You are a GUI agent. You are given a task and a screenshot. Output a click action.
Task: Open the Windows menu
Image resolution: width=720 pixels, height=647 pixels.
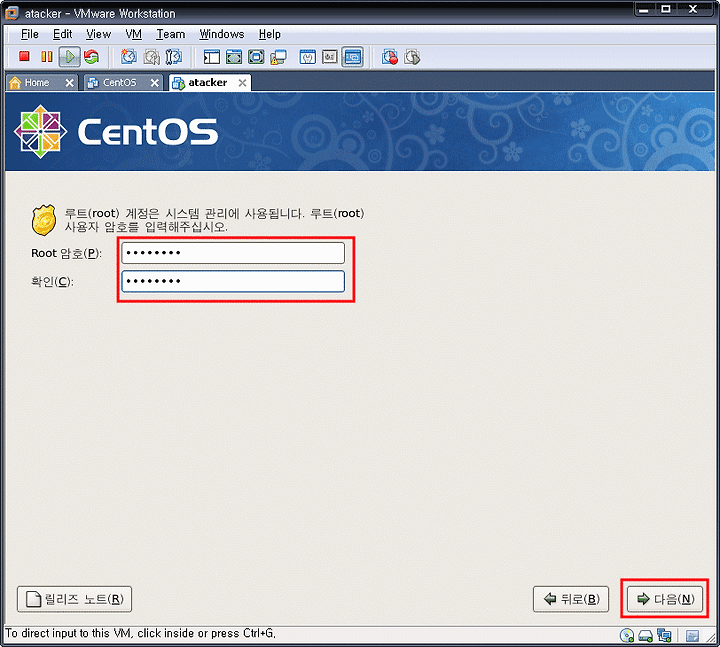point(222,34)
